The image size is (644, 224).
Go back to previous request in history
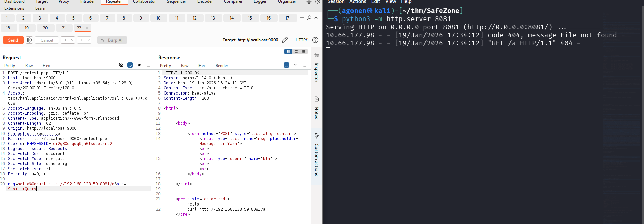point(65,40)
